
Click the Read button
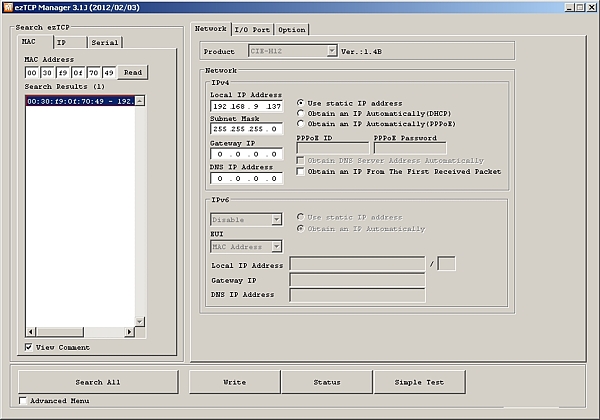pos(133,72)
